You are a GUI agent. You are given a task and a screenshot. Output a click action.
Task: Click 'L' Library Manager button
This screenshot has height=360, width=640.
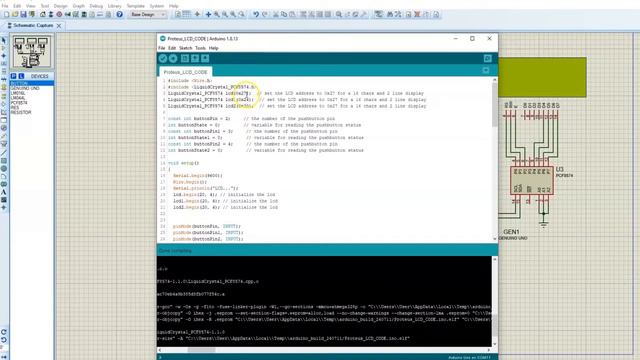(x=21, y=76)
